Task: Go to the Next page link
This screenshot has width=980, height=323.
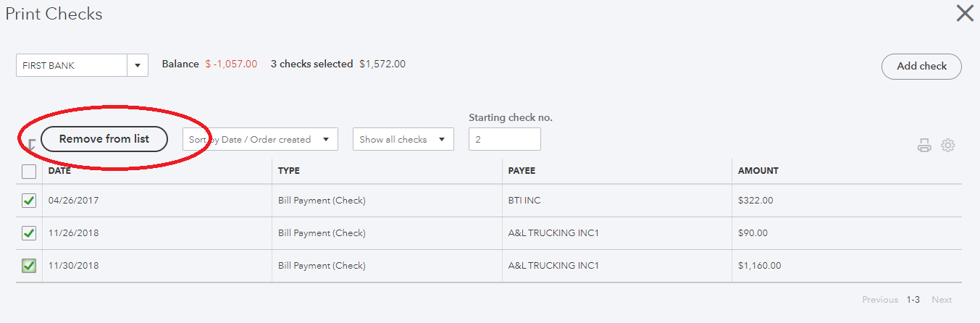Action: [x=942, y=300]
